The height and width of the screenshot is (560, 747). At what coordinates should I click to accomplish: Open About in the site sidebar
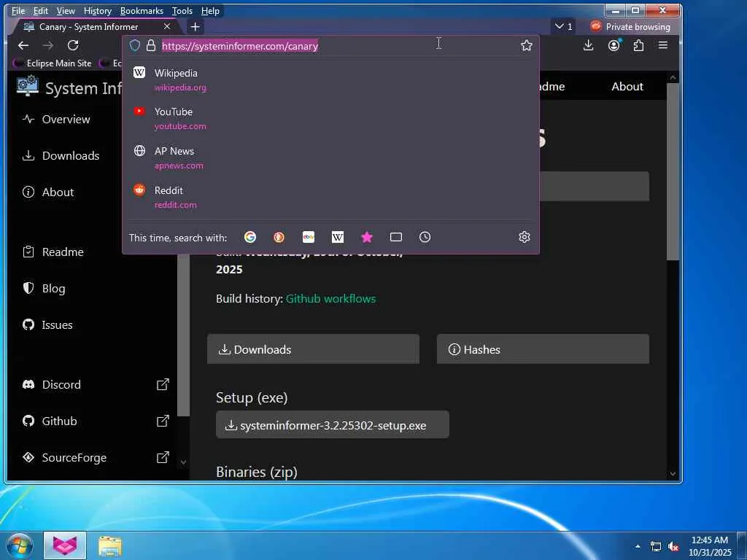47,192
